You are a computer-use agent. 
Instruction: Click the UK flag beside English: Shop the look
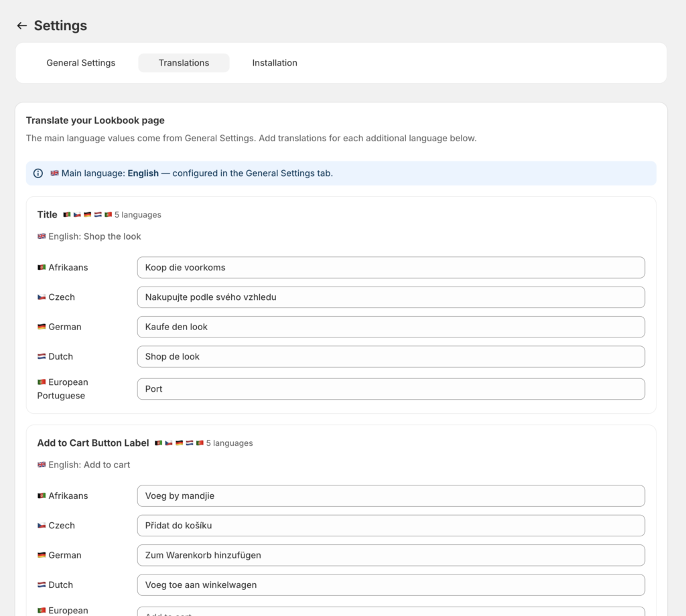click(x=42, y=236)
